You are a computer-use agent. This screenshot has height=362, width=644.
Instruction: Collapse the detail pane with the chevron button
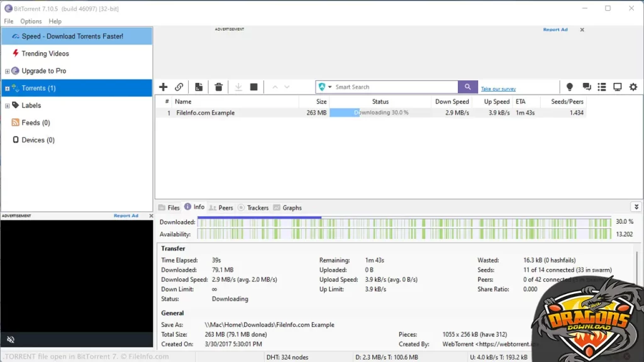pyautogui.click(x=636, y=207)
